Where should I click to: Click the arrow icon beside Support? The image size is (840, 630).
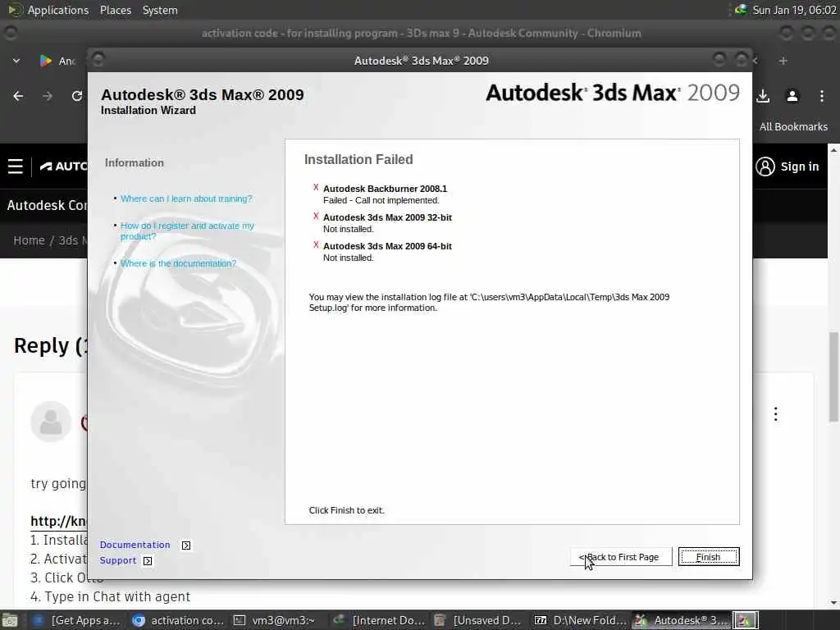coord(148,561)
